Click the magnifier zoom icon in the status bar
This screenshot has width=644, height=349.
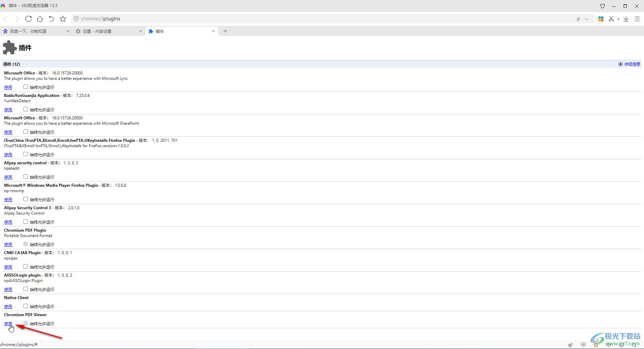(x=635, y=345)
